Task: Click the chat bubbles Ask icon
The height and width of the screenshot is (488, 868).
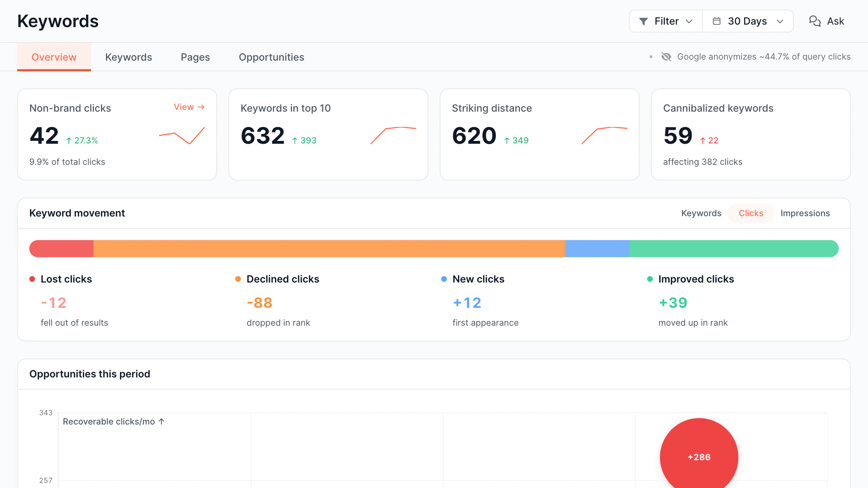Action: (815, 21)
